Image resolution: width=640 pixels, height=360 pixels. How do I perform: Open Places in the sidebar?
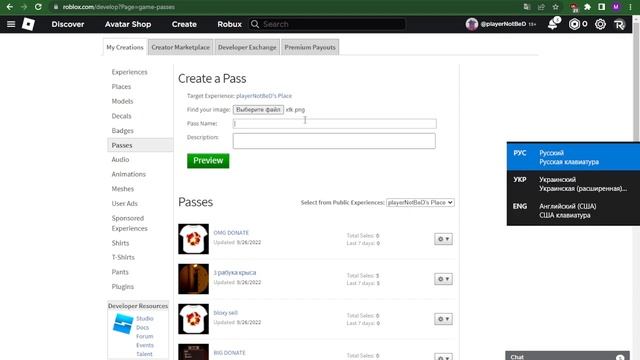pyautogui.click(x=121, y=87)
